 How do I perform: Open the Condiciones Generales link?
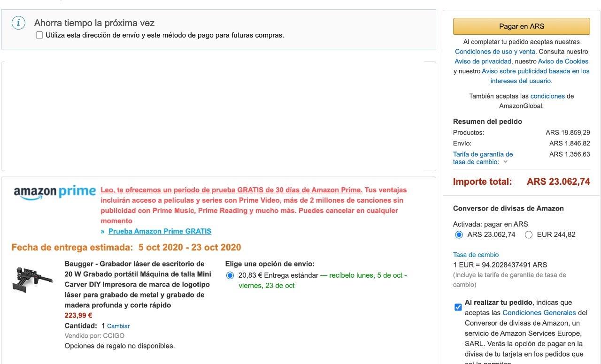point(539,313)
